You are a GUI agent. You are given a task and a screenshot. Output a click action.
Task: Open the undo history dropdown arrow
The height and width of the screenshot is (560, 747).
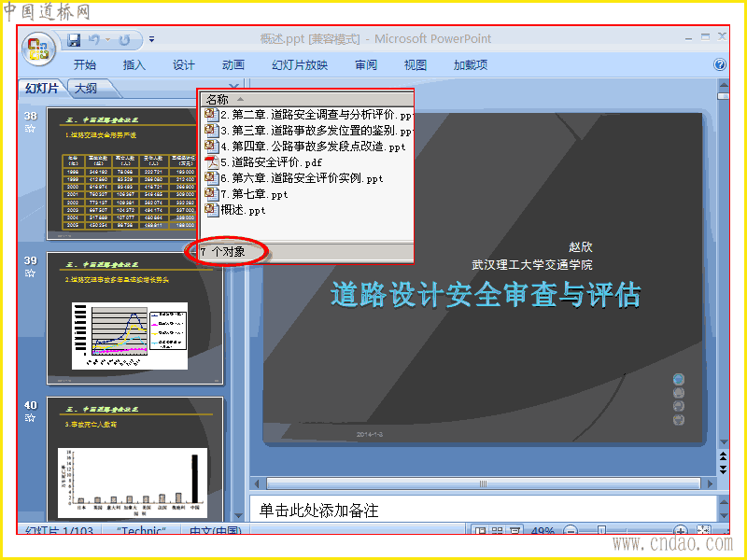(x=108, y=40)
